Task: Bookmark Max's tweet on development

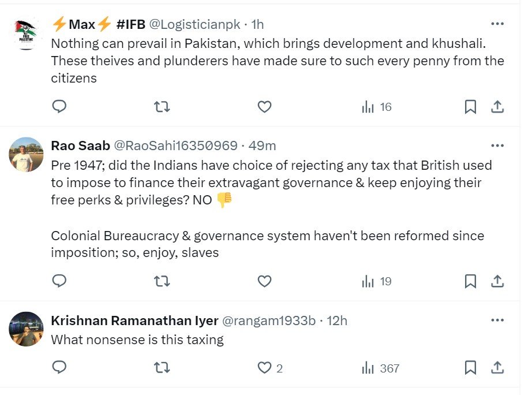Action: (x=470, y=107)
